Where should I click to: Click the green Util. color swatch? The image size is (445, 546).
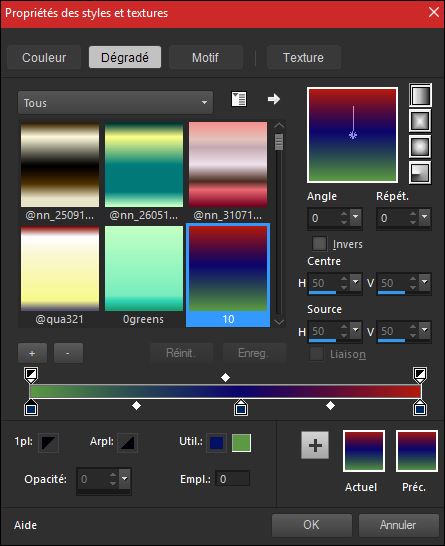tap(241, 443)
